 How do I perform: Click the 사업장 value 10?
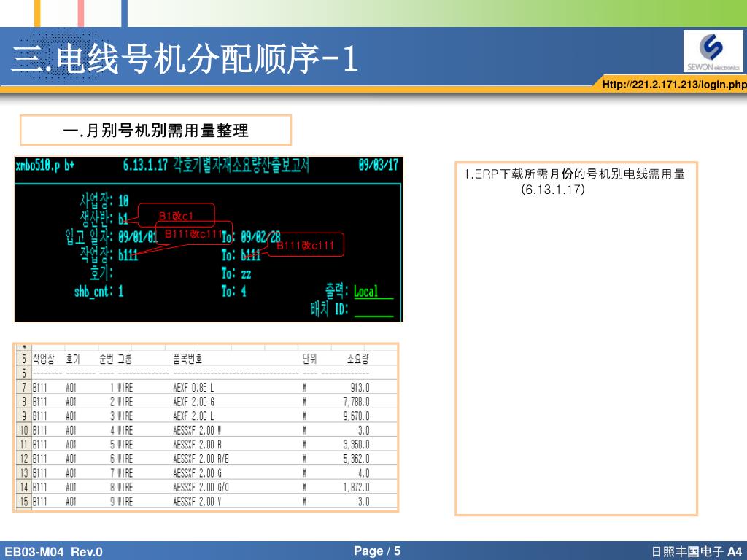point(123,201)
